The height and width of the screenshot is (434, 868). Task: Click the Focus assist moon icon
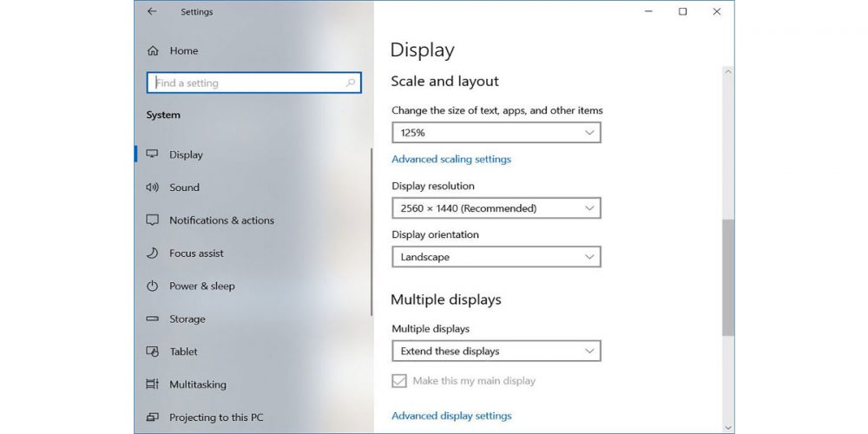pyautogui.click(x=153, y=253)
